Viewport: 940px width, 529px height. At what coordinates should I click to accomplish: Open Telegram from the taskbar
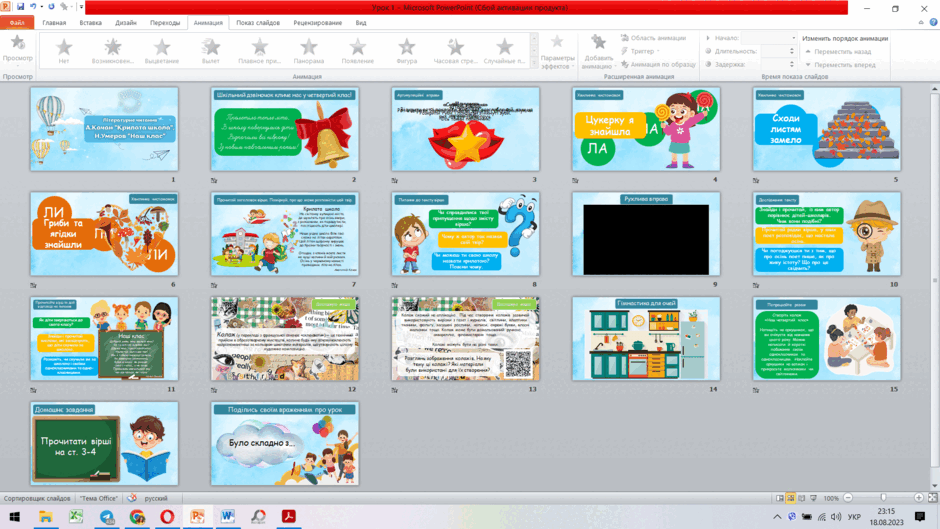107,516
